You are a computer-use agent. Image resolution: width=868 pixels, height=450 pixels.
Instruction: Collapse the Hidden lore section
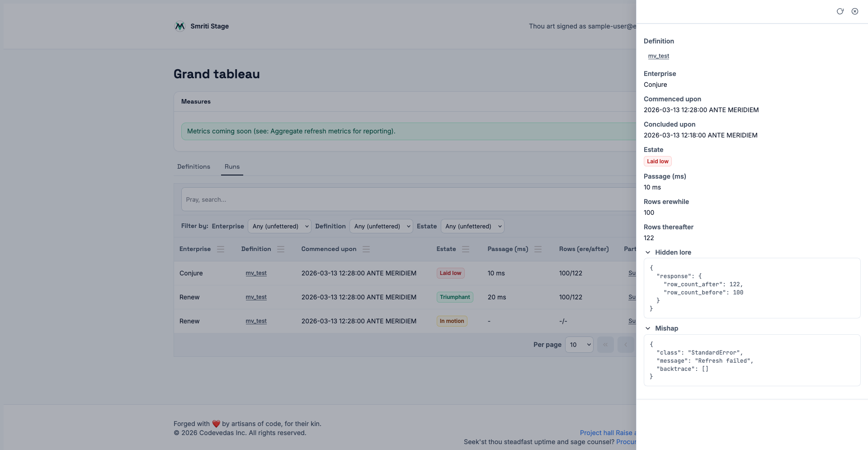648,252
